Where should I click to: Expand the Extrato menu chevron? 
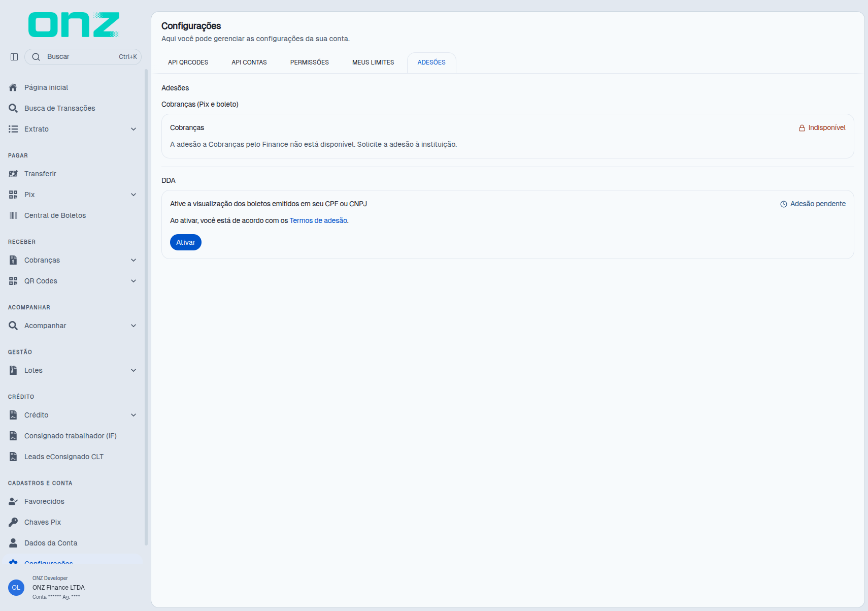click(x=133, y=129)
